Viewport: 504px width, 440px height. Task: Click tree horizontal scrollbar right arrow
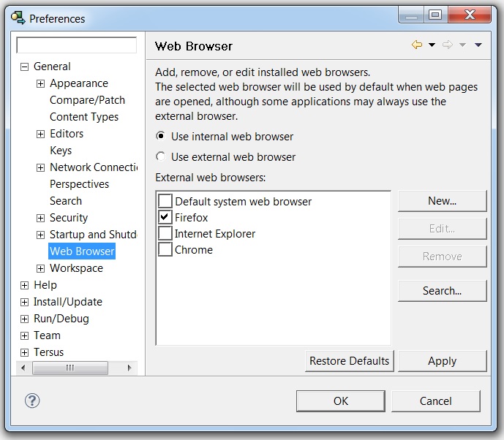[x=129, y=368]
